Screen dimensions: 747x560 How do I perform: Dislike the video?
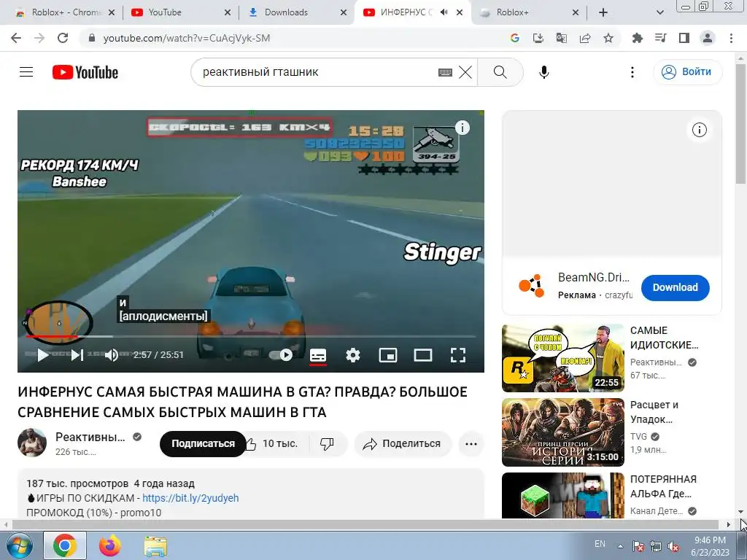coord(328,444)
